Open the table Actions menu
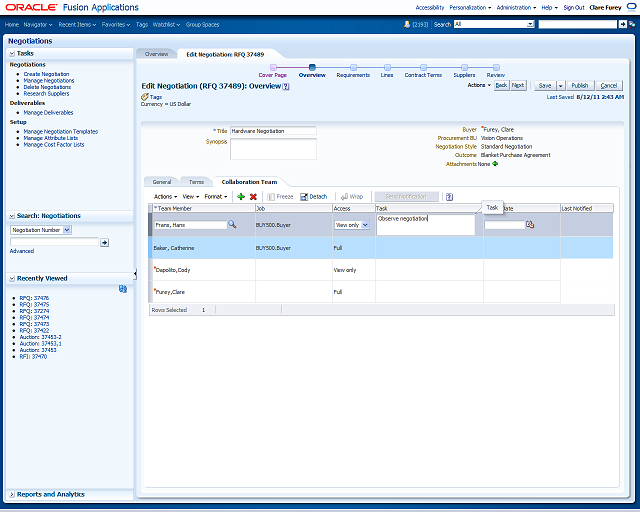 pyautogui.click(x=165, y=197)
